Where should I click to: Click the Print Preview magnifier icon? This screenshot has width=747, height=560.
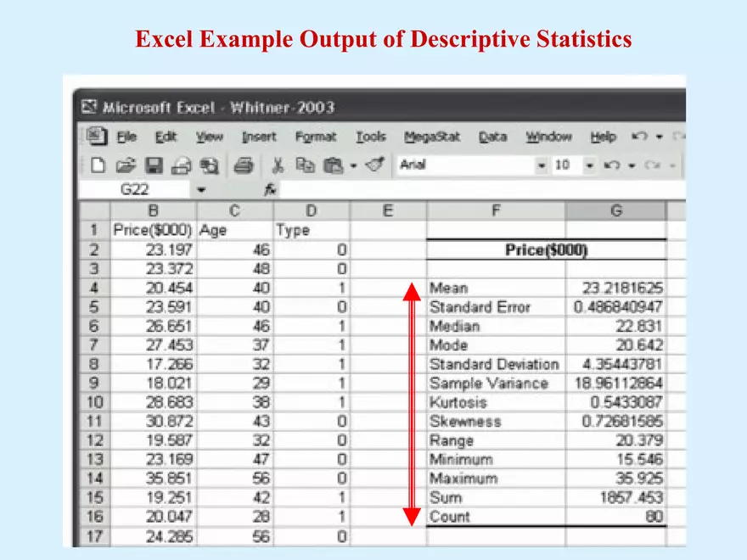[x=209, y=165]
